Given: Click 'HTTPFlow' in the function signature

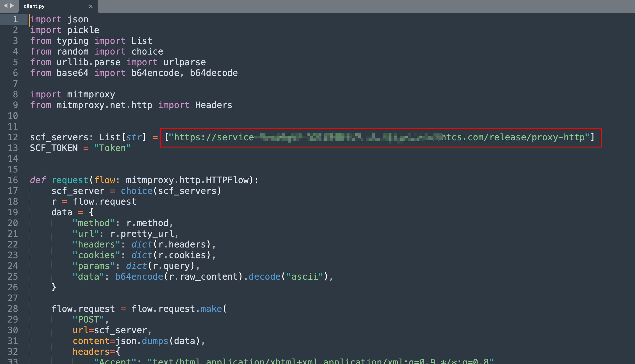Looking at the screenshot, I should point(227,180).
